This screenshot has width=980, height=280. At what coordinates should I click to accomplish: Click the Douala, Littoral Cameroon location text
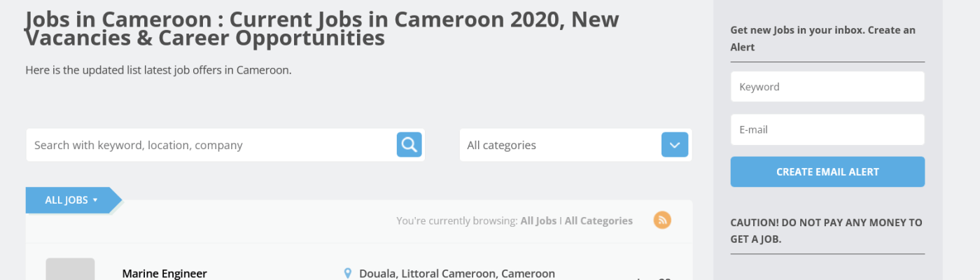click(x=457, y=274)
